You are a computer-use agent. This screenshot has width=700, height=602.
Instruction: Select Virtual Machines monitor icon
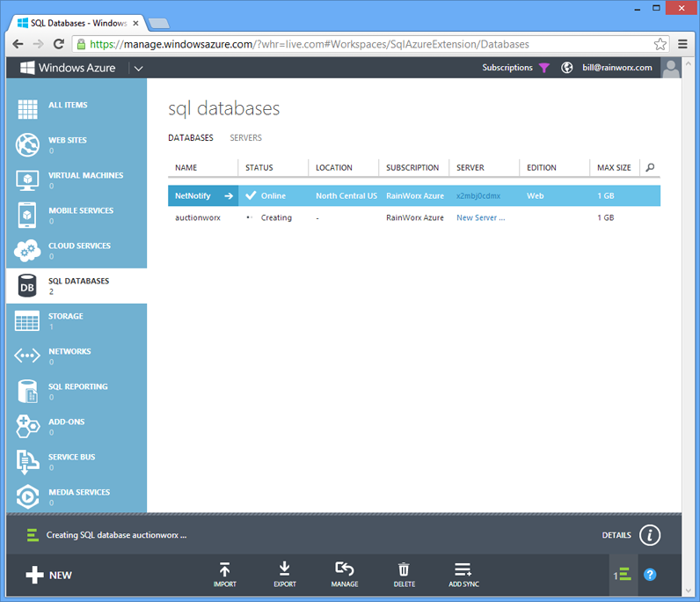tap(27, 180)
